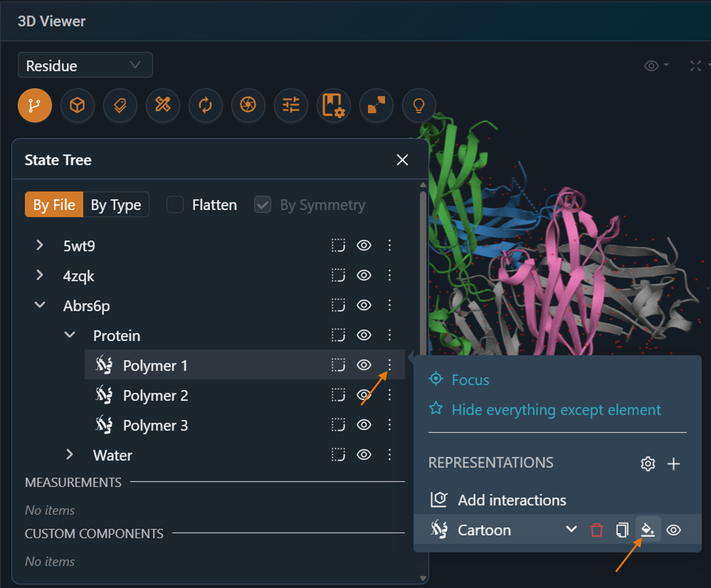Duplicate the Cartoon representation with copy icon

pyautogui.click(x=622, y=530)
